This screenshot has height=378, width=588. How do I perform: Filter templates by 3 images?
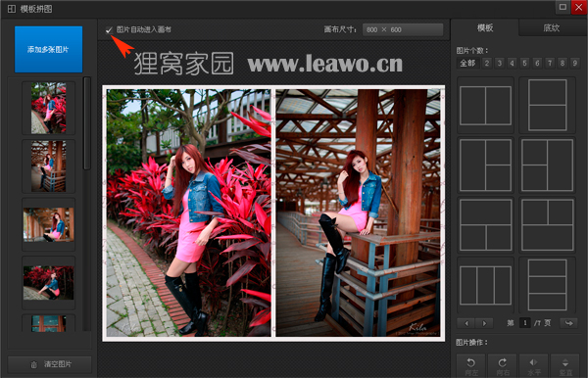(499, 63)
